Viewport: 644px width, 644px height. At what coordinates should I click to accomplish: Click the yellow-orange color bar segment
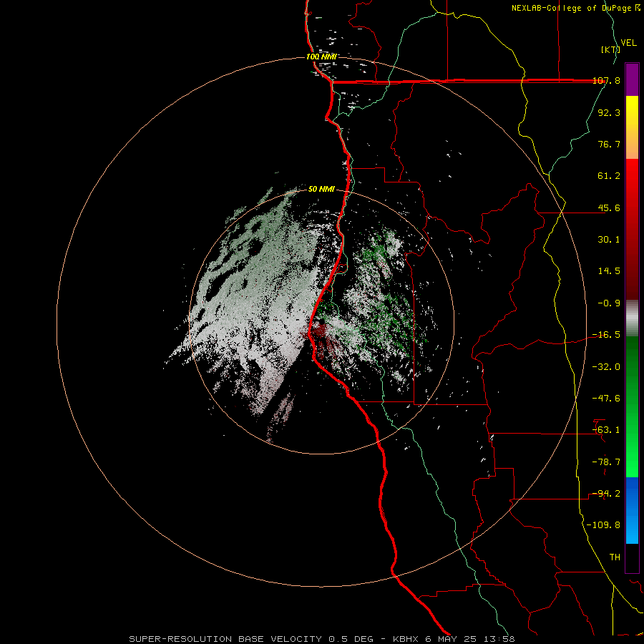pos(632,127)
